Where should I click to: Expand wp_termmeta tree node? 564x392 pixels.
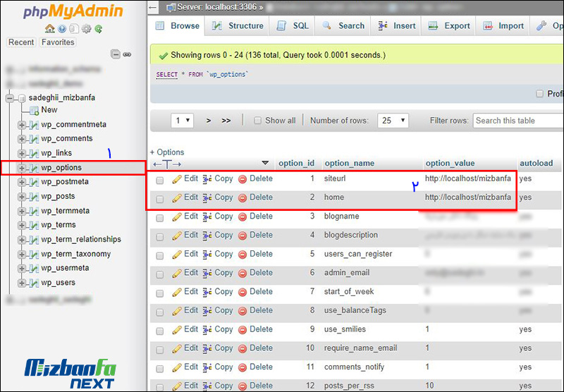[x=22, y=211]
